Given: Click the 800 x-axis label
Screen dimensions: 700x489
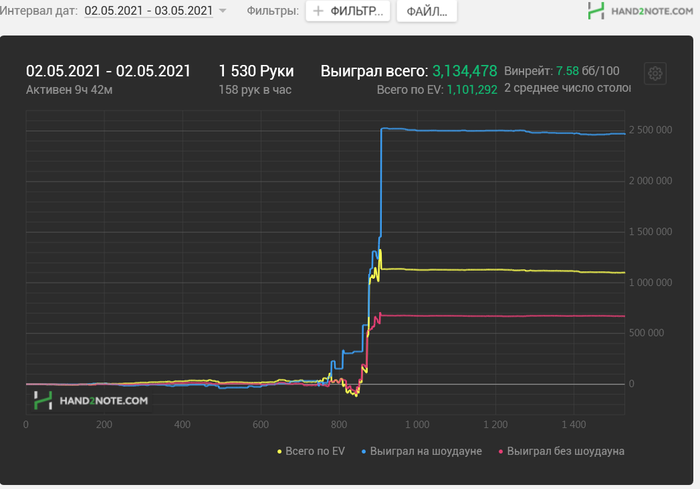Looking at the screenshot, I should point(339,424).
